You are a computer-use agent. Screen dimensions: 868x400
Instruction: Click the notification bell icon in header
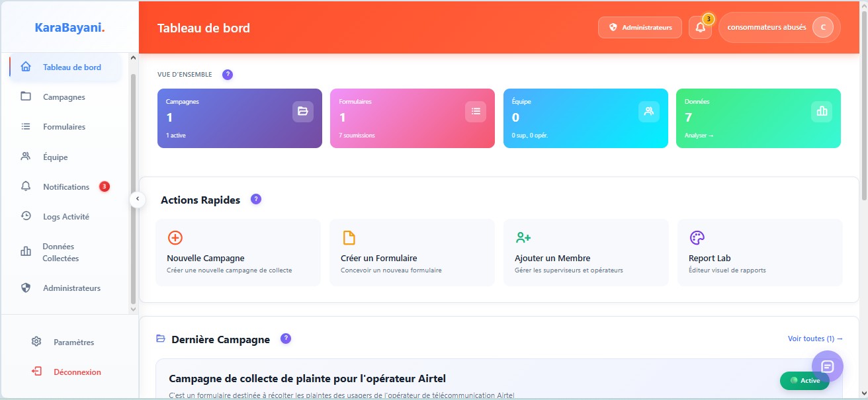(700, 28)
